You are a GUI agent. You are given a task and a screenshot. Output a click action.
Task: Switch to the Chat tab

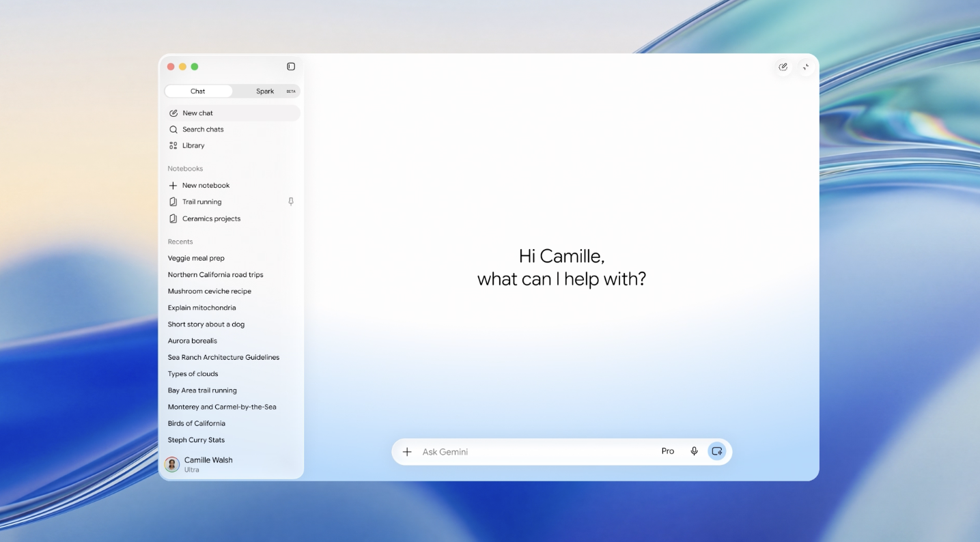coord(198,91)
